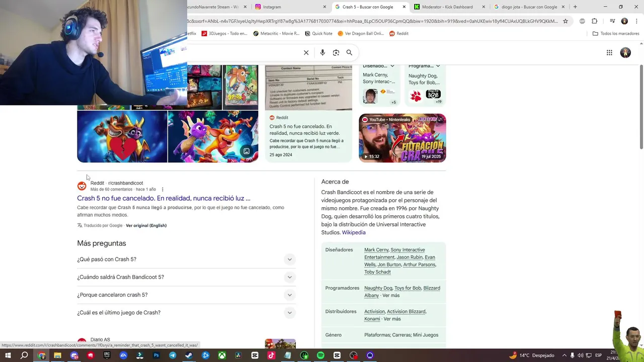Open the Wikipedia link in Acerca de

354,233
